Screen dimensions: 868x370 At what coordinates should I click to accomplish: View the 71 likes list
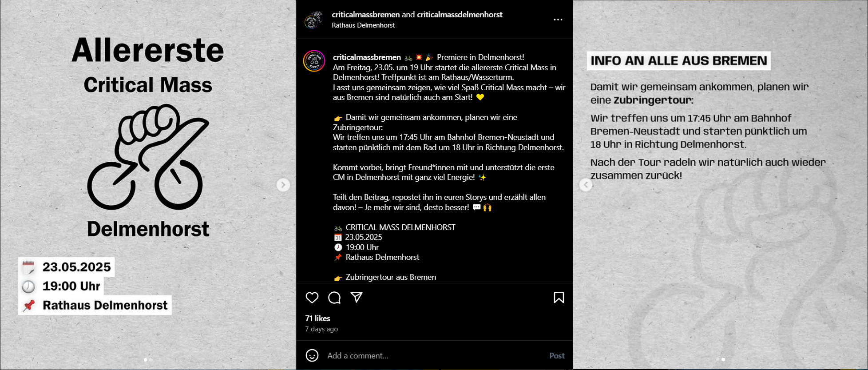pos(317,318)
